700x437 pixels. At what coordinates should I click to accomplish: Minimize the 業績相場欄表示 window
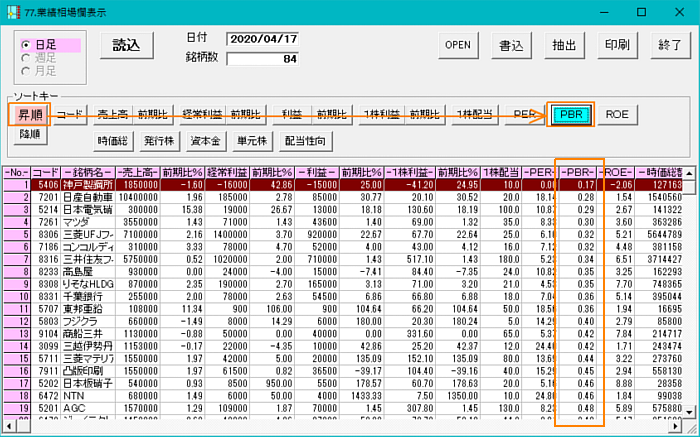[x=604, y=12]
